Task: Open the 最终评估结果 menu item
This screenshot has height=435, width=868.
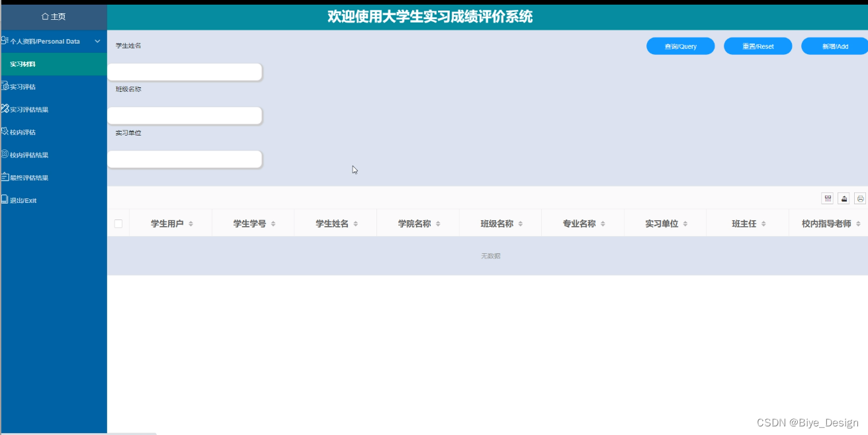Action: pos(54,177)
